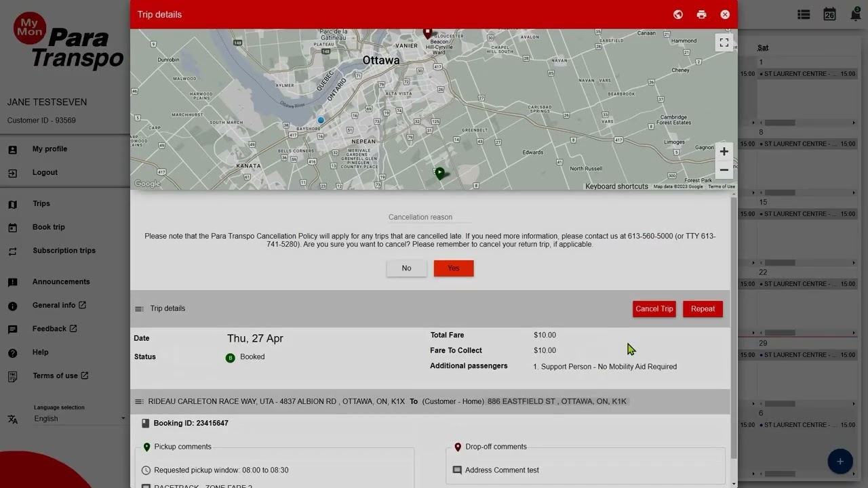Select the ST LAURENT CENTRE trip on Sat 29
Screen dimensions: 868x488
807,354
